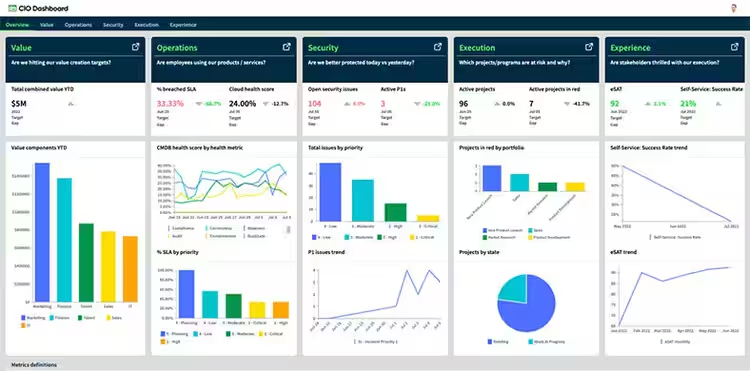This screenshot has height=371, width=750.
Task: Click Finance bar in Value components chart
Action: (65, 240)
